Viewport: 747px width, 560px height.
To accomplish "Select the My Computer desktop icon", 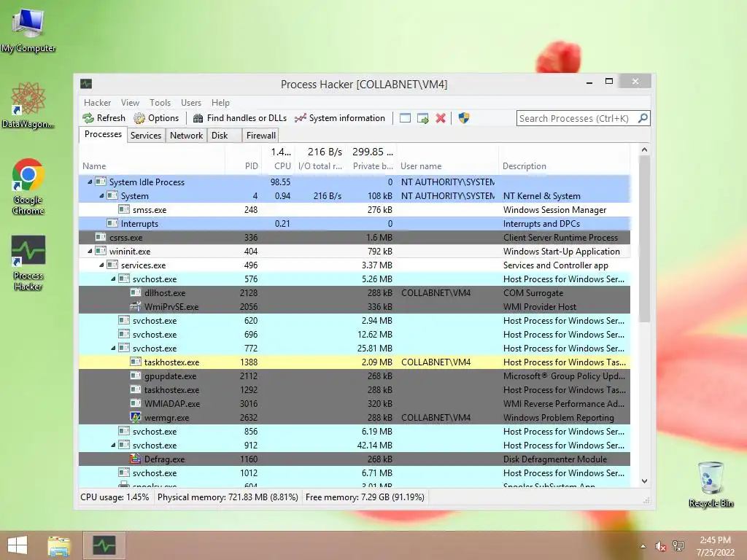I will coord(28,30).
